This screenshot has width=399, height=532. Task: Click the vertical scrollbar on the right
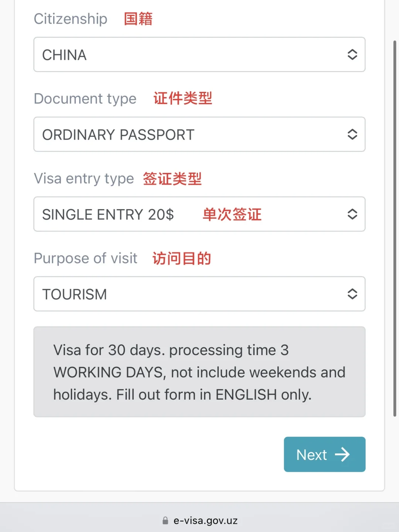click(395, 229)
